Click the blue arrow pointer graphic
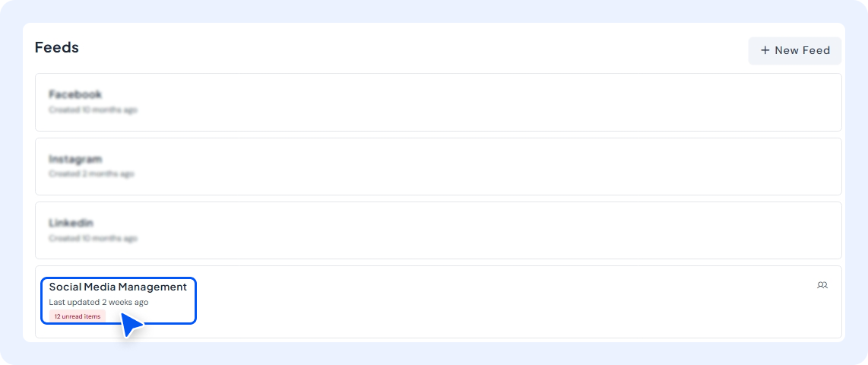Viewport: 868px width, 365px height. click(131, 325)
